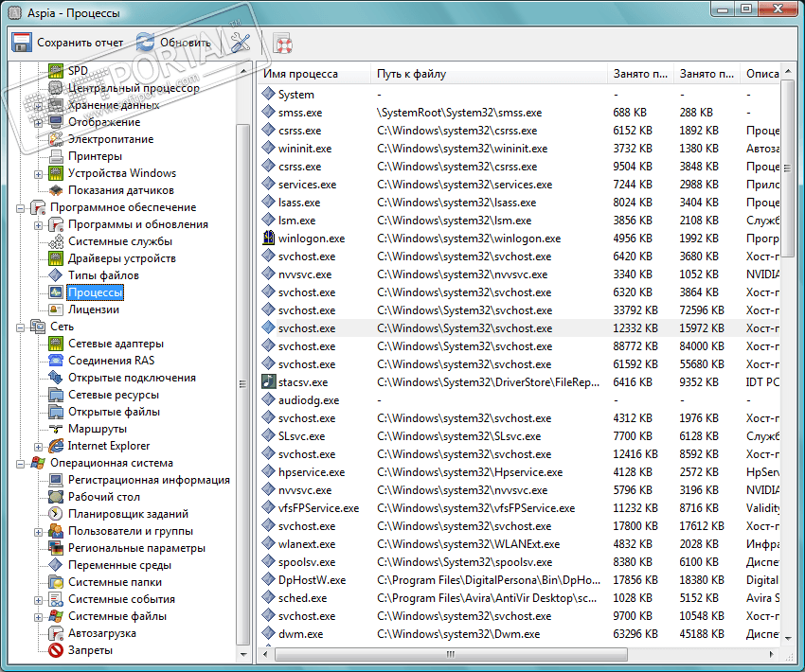This screenshot has width=805, height=672.
Task: Select the audiodg.exe process row
Action: 520,400
